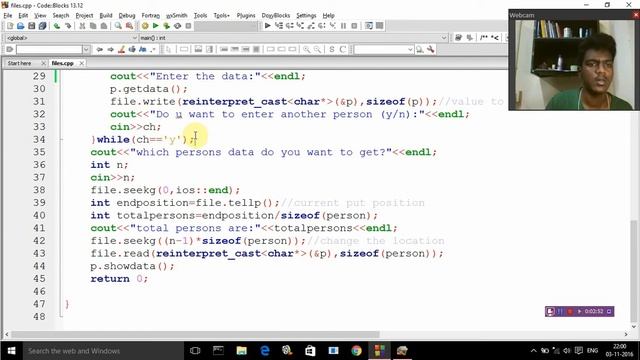Click the Build and run icon

coord(167,26)
